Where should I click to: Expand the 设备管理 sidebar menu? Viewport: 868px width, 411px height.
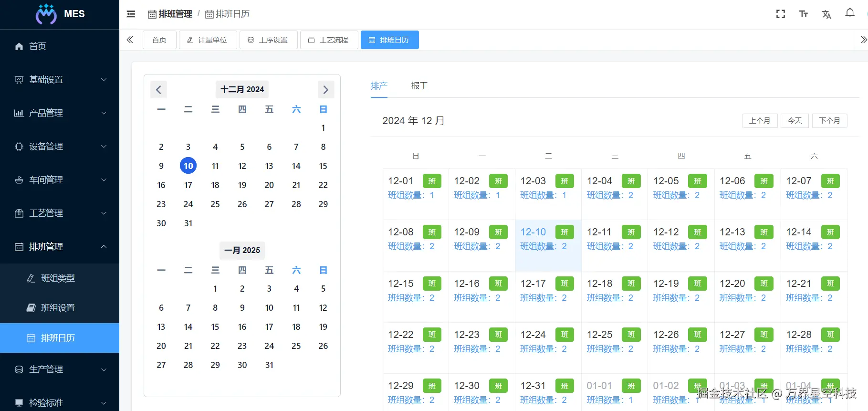[x=60, y=147]
